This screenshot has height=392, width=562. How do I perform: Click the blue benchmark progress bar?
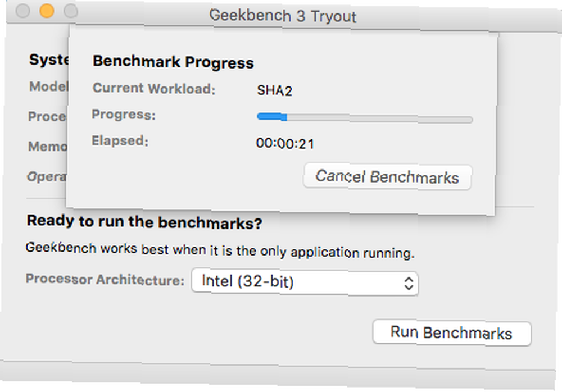coord(272,116)
